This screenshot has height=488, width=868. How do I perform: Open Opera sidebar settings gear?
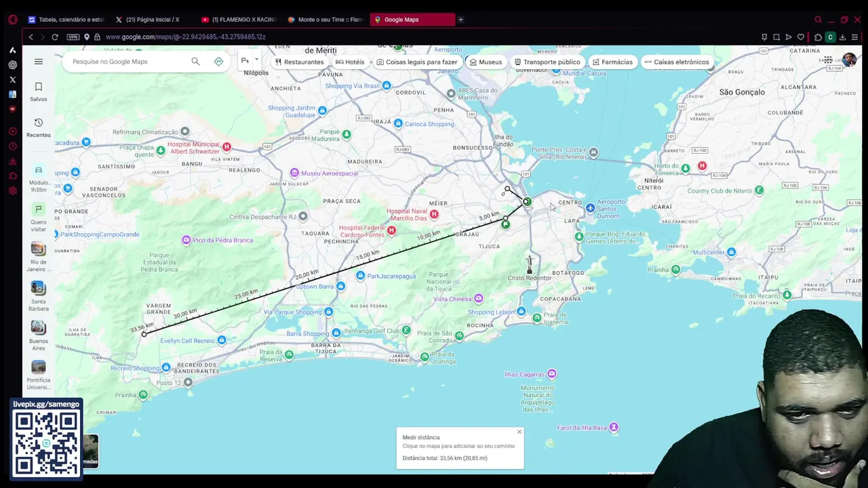tap(12, 191)
